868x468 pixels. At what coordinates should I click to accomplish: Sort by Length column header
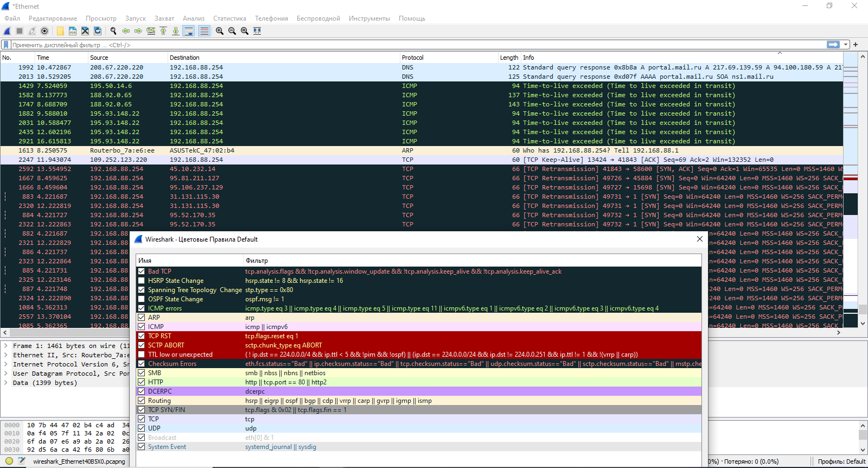tap(509, 58)
